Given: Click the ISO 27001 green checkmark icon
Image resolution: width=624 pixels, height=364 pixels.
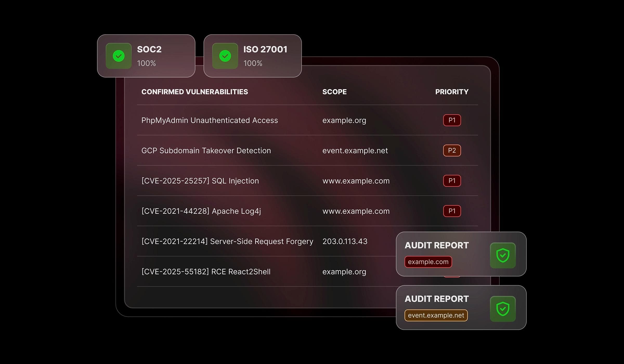Looking at the screenshot, I should [225, 56].
